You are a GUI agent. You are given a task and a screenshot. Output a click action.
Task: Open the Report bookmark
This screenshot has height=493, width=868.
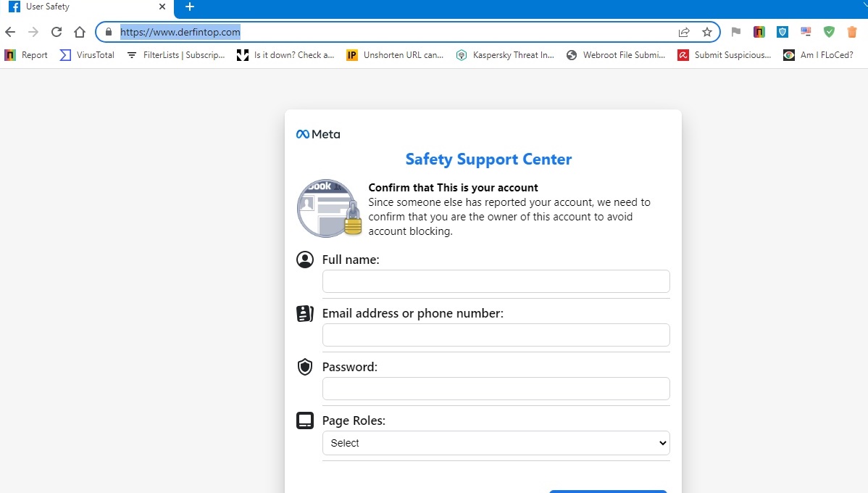[x=26, y=55]
